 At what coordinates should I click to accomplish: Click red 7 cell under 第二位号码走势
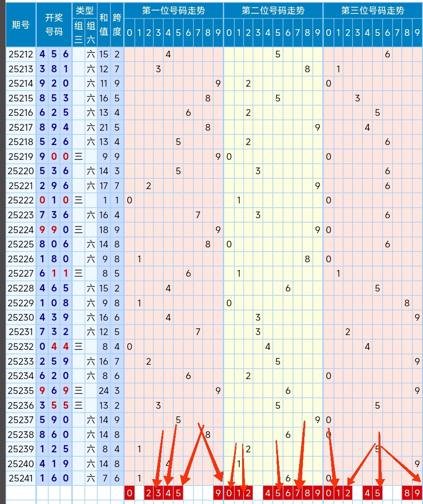[298, 493]
